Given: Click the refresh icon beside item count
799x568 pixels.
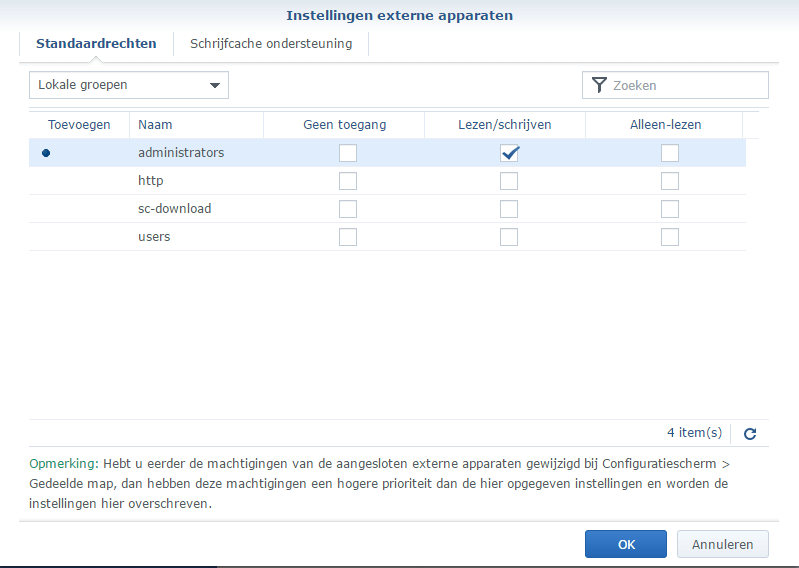Looking at the screenshot, I should [x=750, y=434].
